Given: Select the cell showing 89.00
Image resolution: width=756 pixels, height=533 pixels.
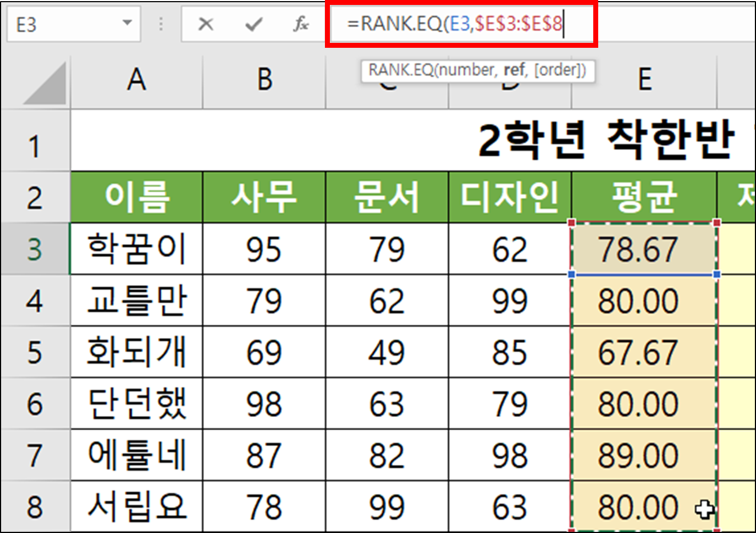Looking at the screenshot, I should pyautogui.click(x=644, y=454).
